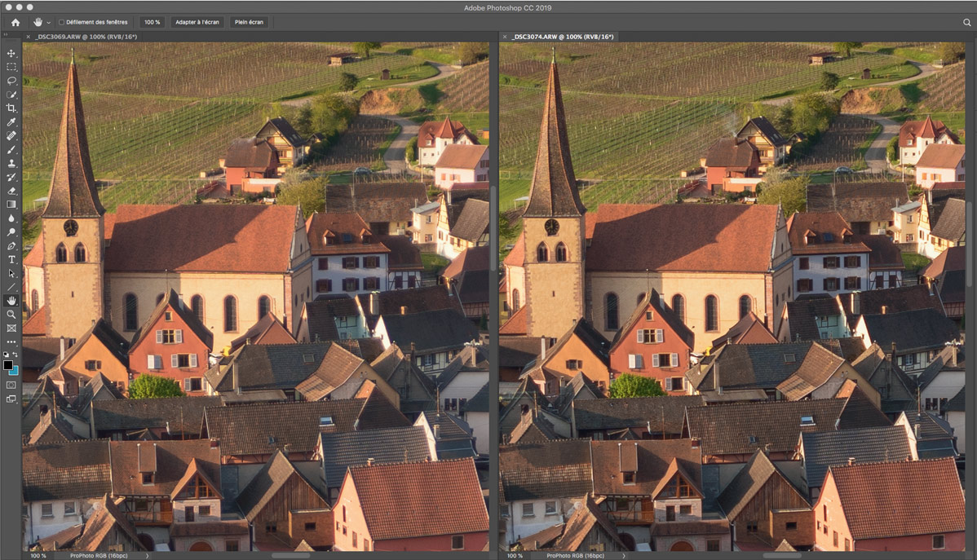Click the Adapter à l'écran button

point(197,22)
